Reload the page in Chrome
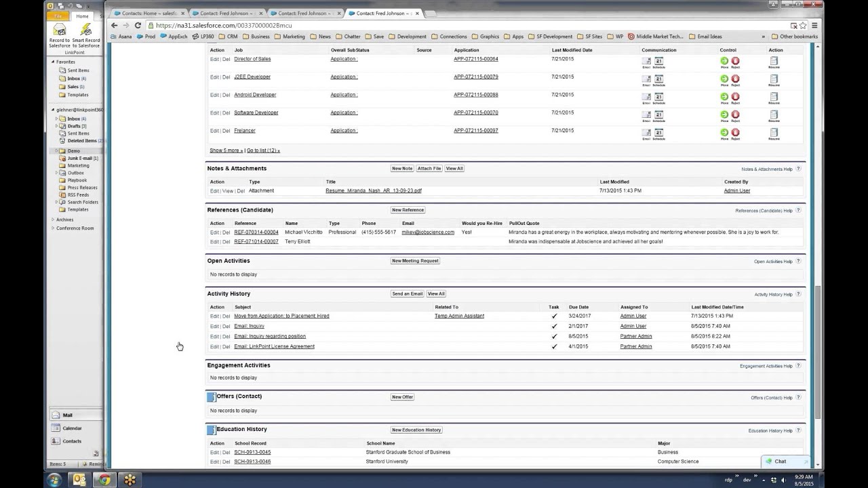868x488 pixels. [x=138, y=25]
